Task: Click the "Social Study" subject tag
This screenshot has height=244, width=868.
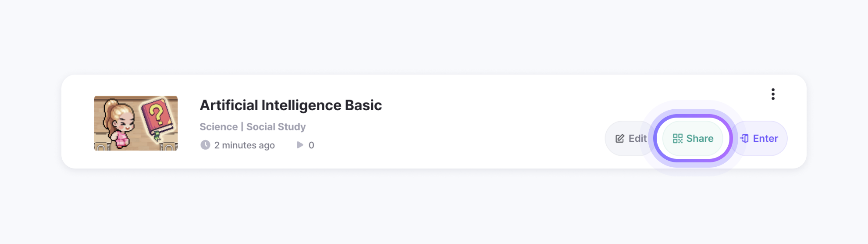Action: click(x=276, y=127)
